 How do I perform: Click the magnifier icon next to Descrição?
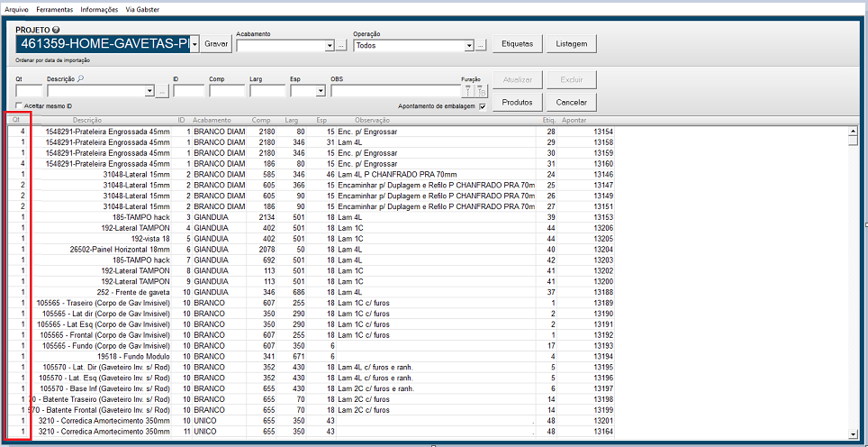[x=80, y=79]
